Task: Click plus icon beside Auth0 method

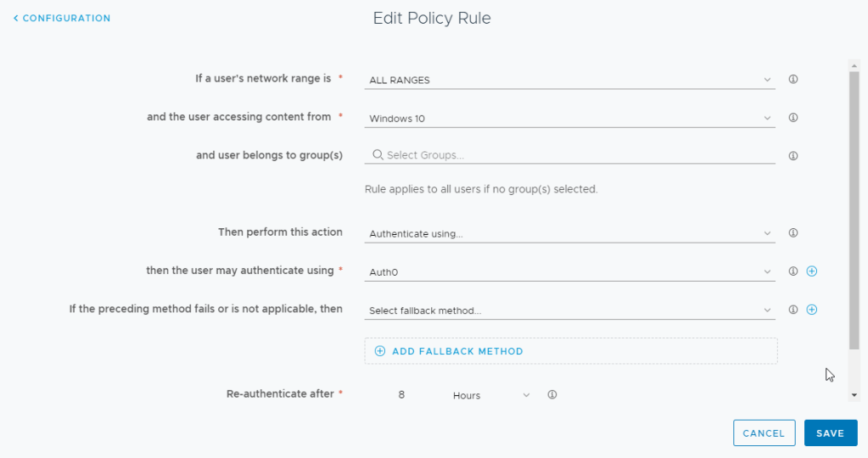Action: coord(811,271)
